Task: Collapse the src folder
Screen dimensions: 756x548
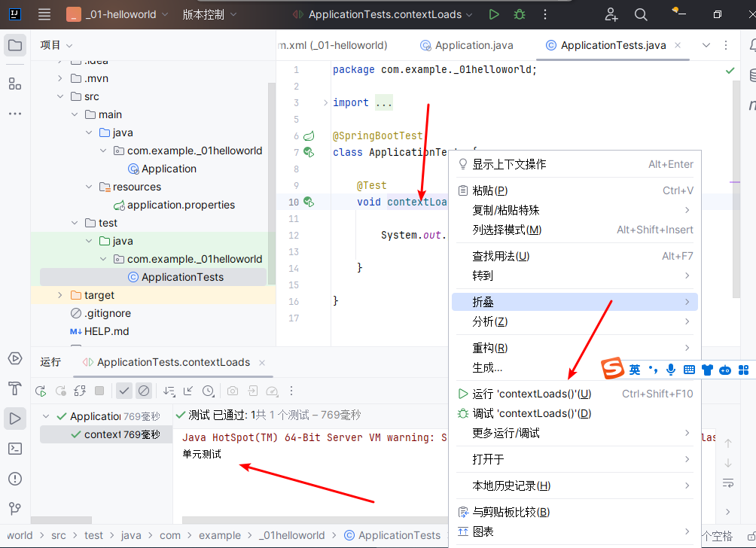Action: [59, 96]
